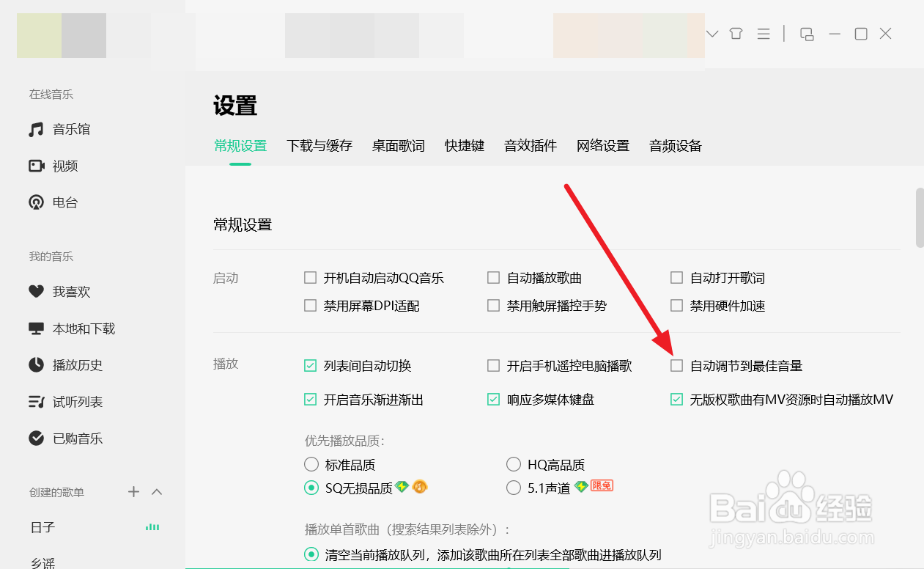Click the 播放单首歌曲 label

click(x=407, y=529)
